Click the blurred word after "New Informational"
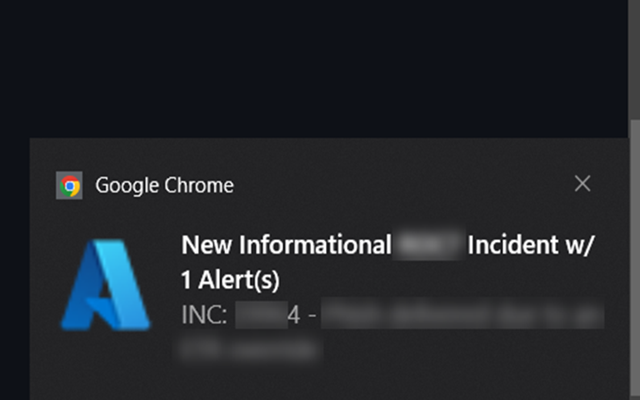The height and width of the screenshot is (400, 640). coord(429,245)
